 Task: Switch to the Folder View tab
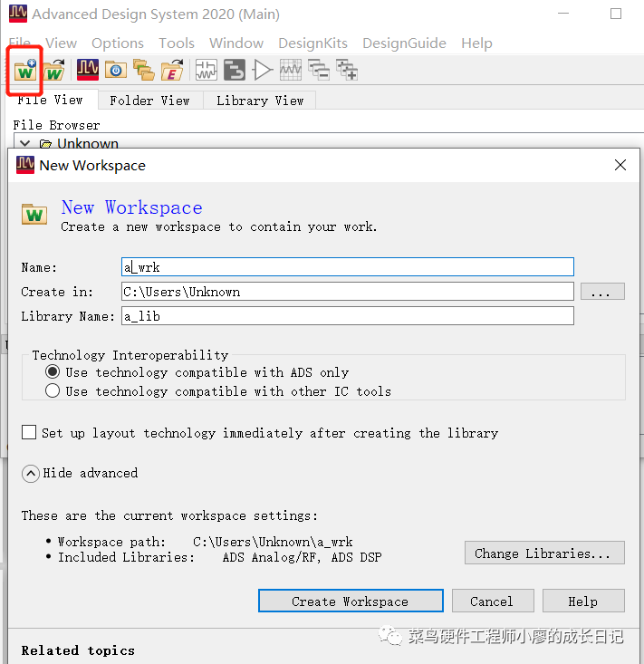pyautogui.click(x=149, y=101)
